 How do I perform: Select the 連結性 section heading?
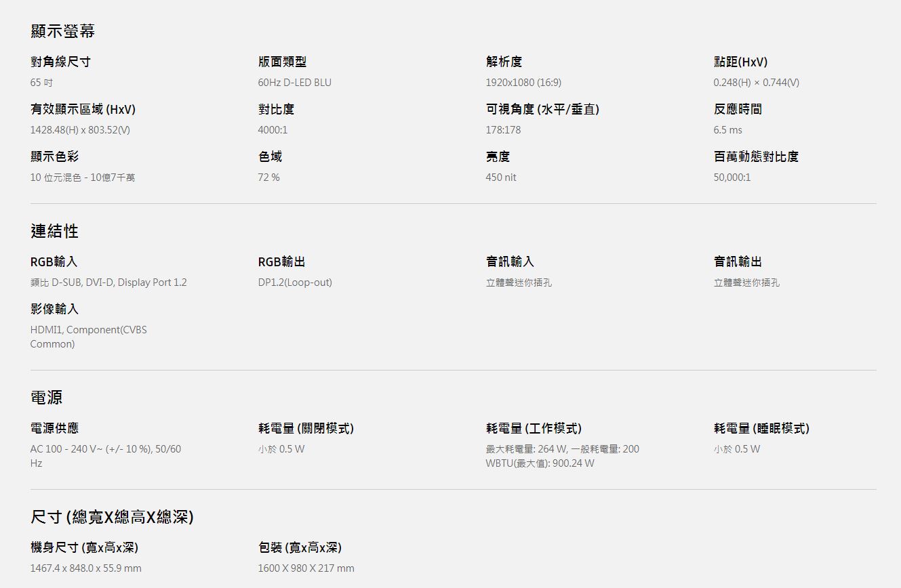[x=54, y=231]
